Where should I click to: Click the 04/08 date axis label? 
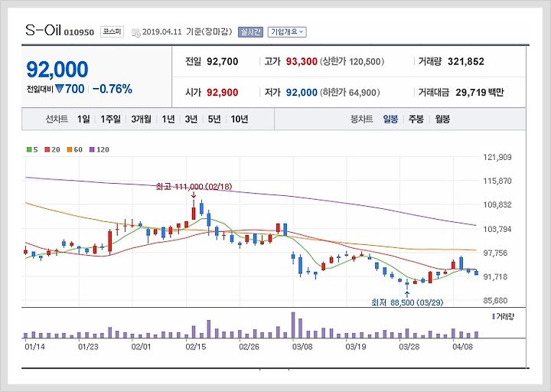click(x=462, y=347)
